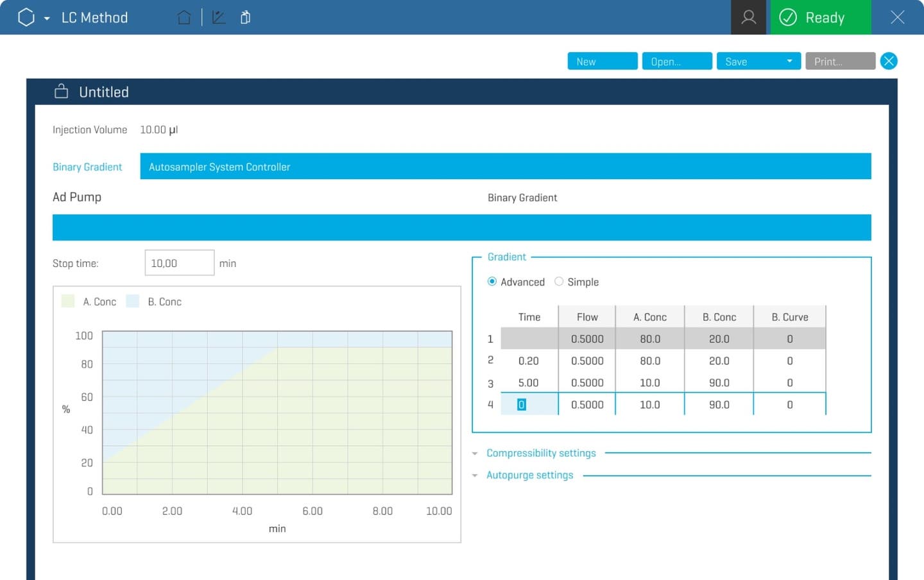Image resolution: width=924 pixels, height=580 pixels.
Task: Open a method with the Open button
Action: point(676,61)
